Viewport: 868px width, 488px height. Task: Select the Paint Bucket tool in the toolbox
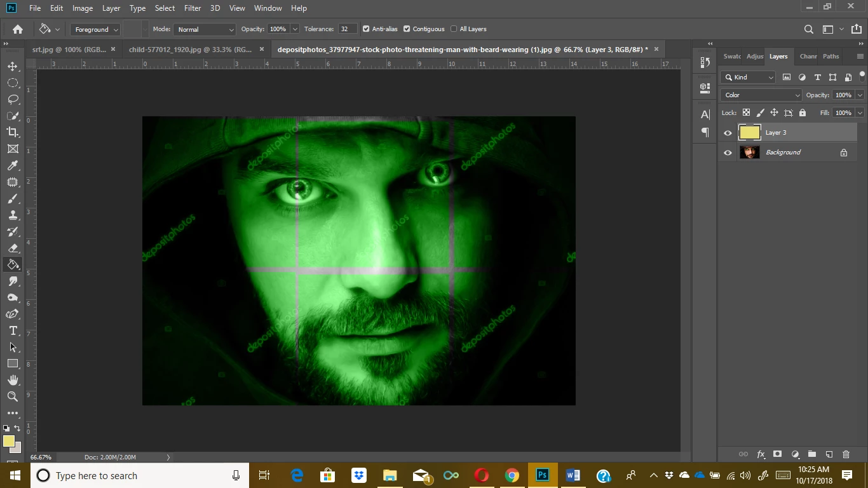[13, 264]
